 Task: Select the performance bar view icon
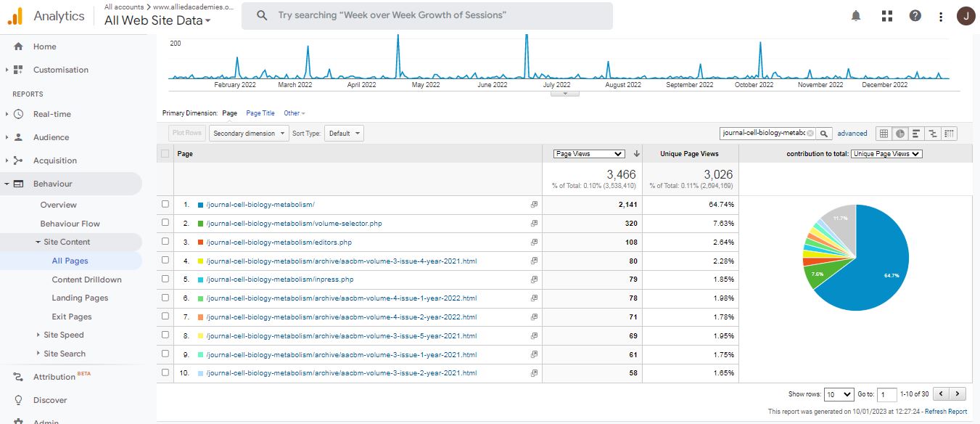pyautogui.click(x=916, y=134)
